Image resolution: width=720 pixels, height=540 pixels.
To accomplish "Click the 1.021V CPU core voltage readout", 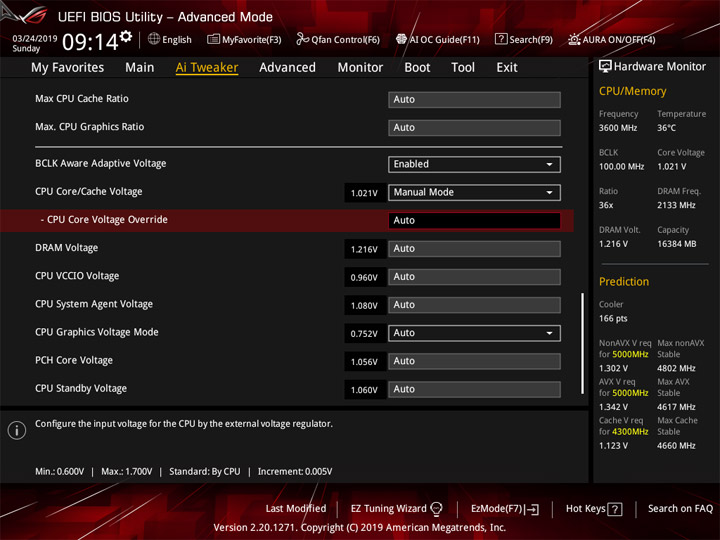I will 364,193.
